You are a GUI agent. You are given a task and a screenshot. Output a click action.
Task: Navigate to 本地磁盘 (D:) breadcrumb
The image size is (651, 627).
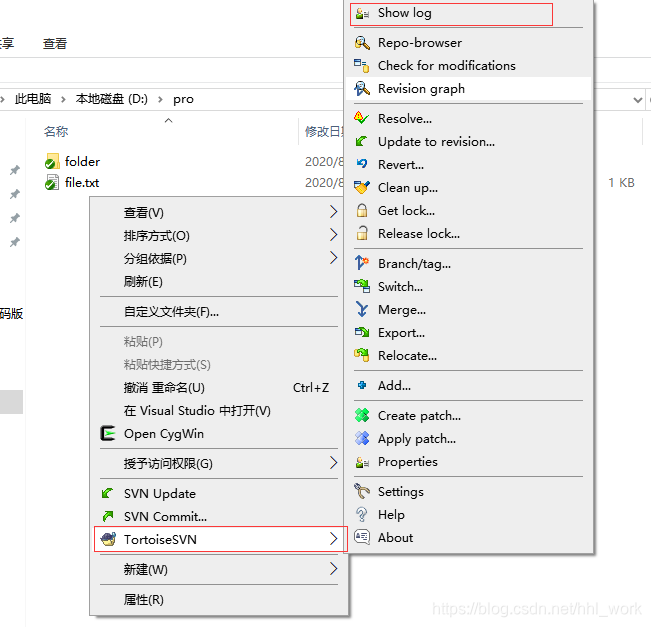111,99
